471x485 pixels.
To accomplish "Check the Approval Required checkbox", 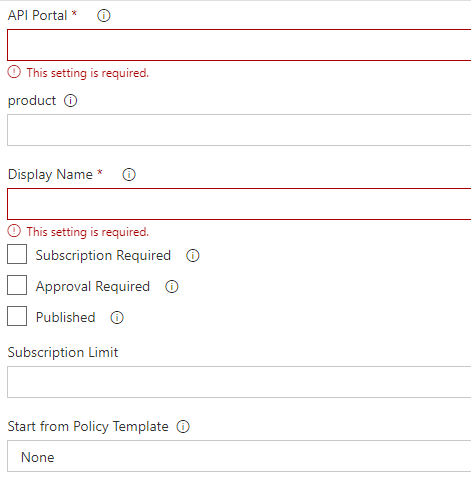I will 17,285.
